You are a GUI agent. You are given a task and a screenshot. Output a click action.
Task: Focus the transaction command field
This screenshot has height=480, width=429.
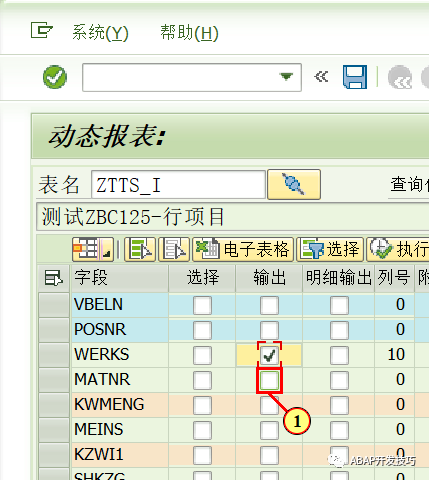[x=192, y=77]
